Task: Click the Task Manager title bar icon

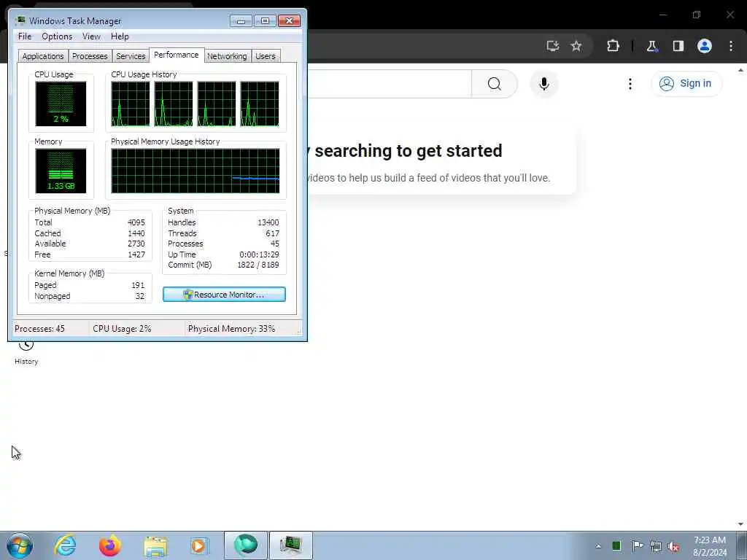Action: pos(20,20)
